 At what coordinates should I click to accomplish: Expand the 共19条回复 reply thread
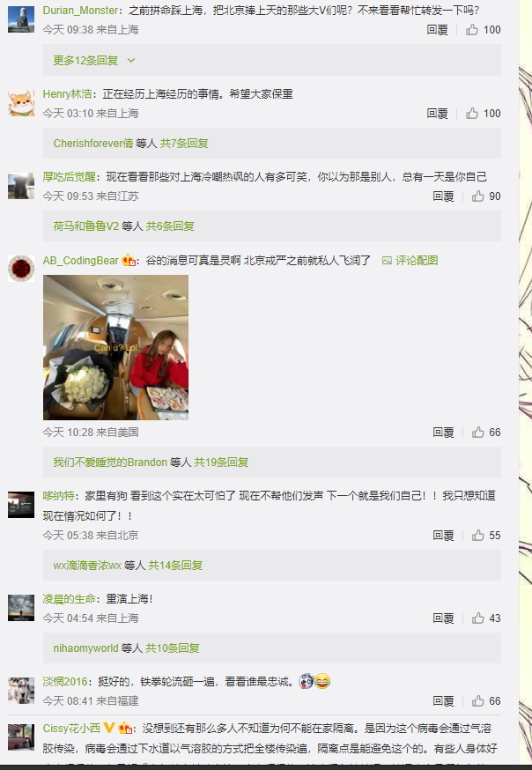point(221,463)
